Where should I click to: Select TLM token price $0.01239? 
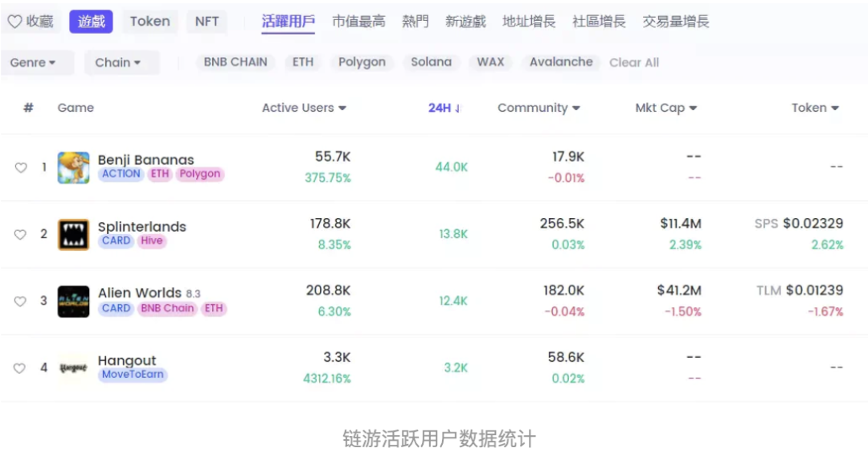coord(814,290)
